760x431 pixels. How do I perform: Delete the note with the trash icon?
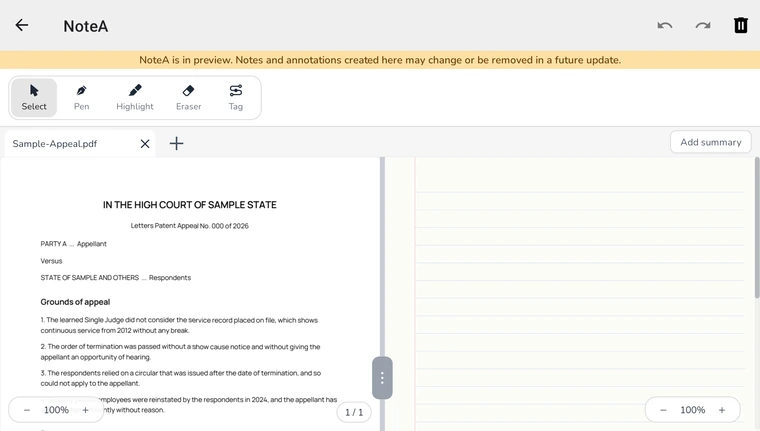point(741,25)
